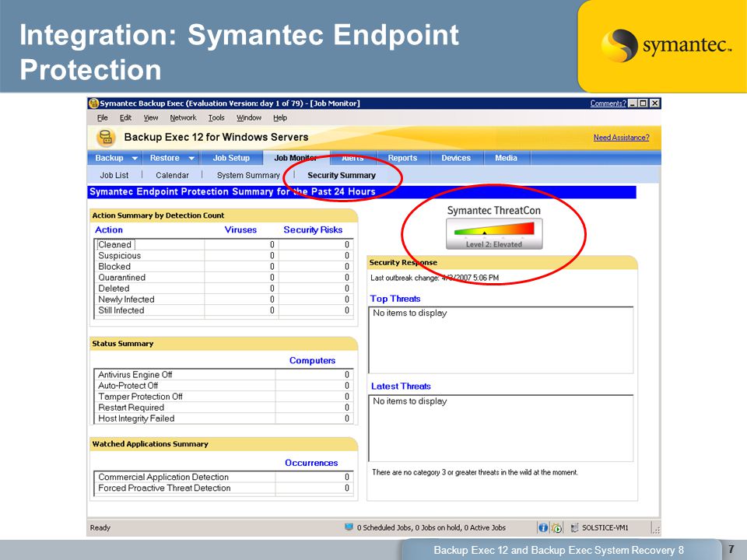Open the Restore dropdown arrow

pyautogui.click(x=191, y=158)
